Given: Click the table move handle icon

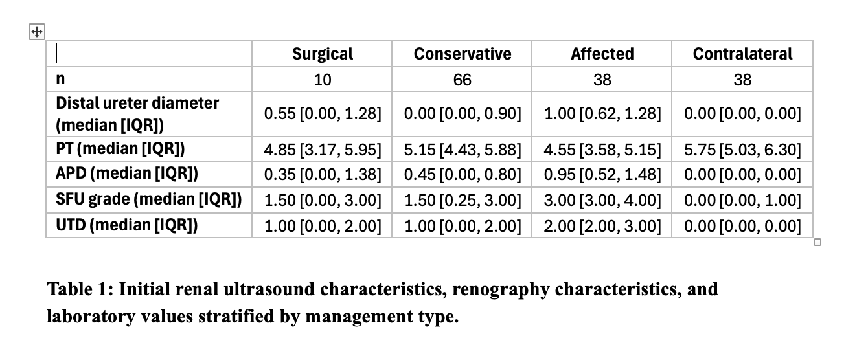Looking at the screenshot, I should [37, 32].
